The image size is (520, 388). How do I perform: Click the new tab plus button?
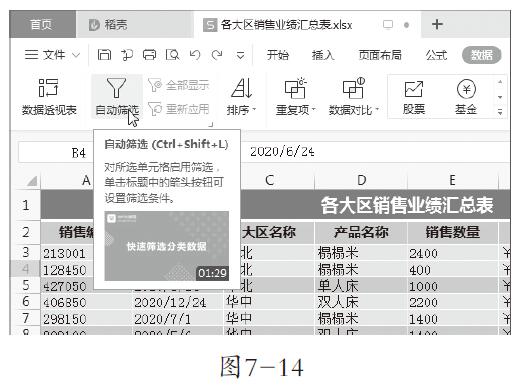[437, 24]
